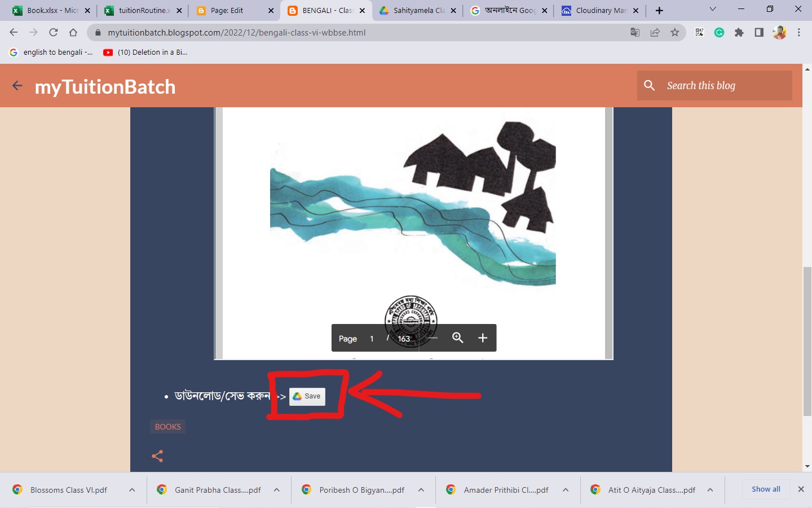
Task: Close the tuitionRoutine tab
Action: click(179, 10)
